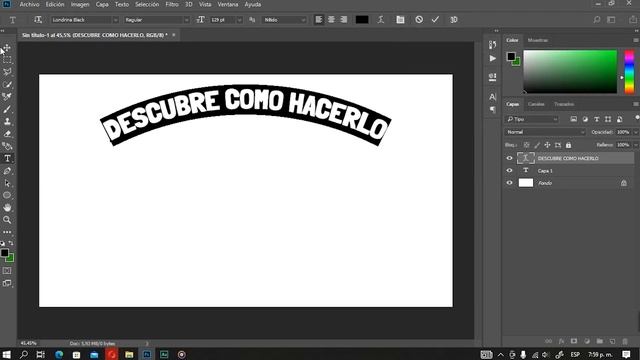
Task: Pick a color in the green color field
Action: 570,71
